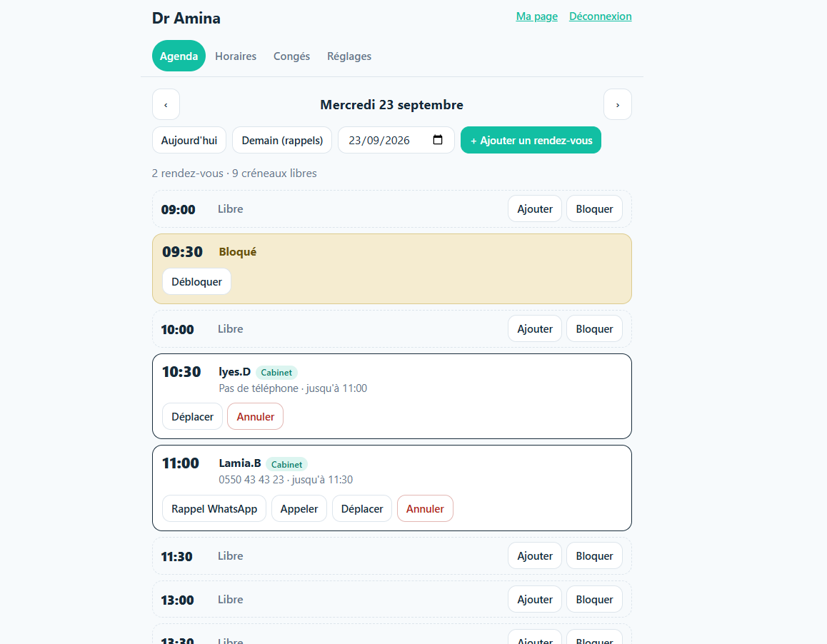This screenshot has height=644, width=827.
Task: Send Rappel WhatsApp to Lamia.B
Action: (x=214, y=508)
